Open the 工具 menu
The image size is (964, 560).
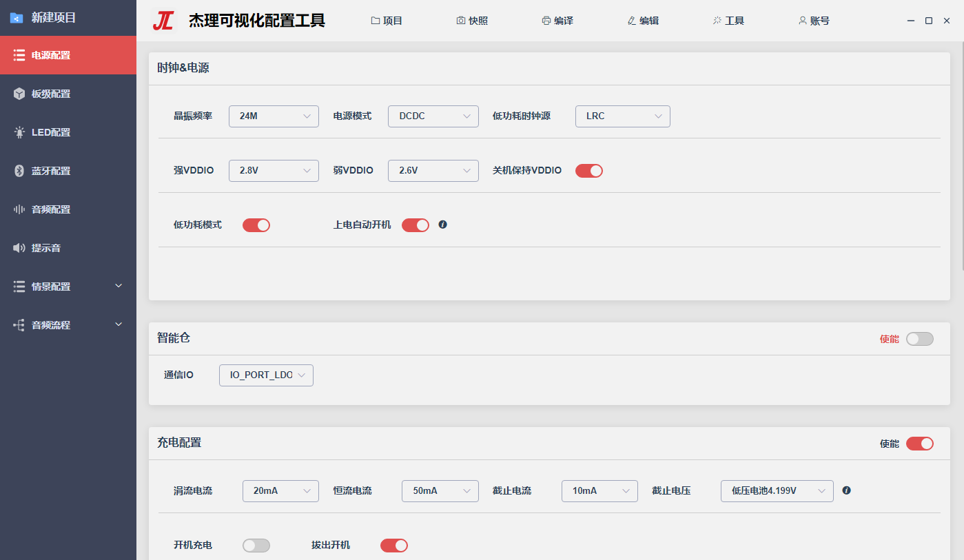pos(728,21)
